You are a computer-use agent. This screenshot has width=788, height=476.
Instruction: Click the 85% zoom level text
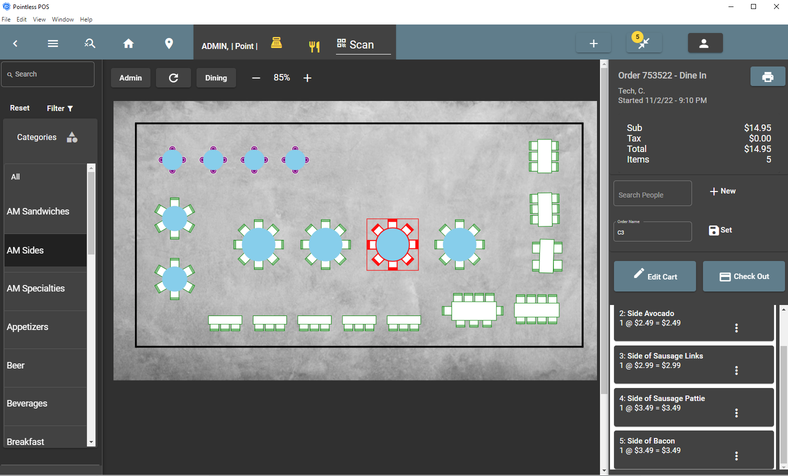[x=281, y=78]
